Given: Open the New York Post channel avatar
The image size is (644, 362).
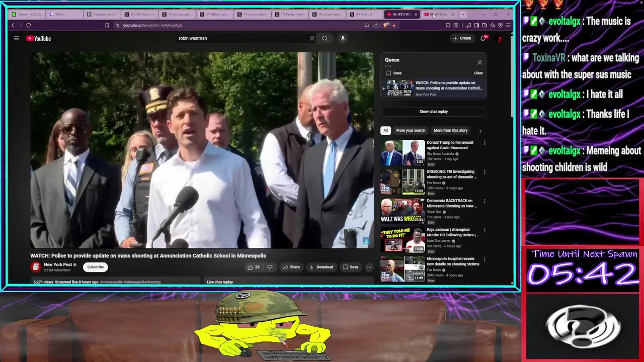Looking at the screenshot, I should click(36, 267).
